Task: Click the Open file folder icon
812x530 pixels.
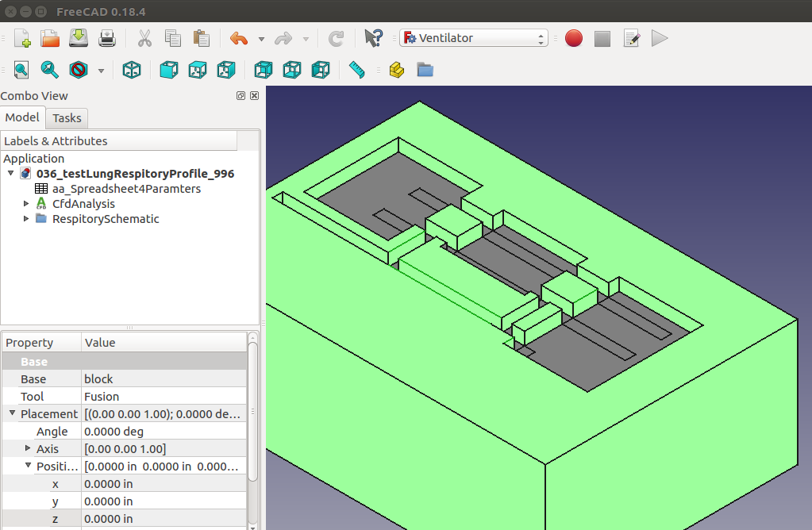Action: 50,38
